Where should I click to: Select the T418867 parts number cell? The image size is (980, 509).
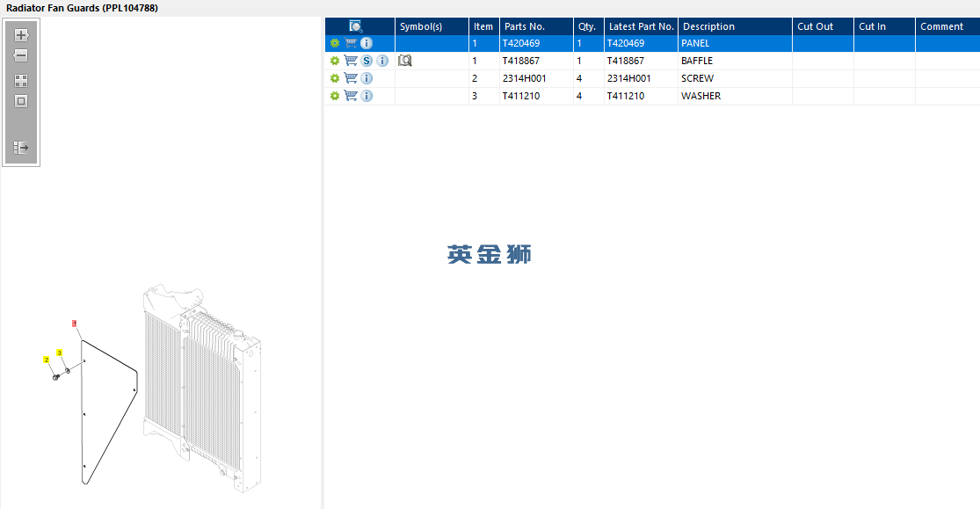pyautogui.click(x=536, y=61)
